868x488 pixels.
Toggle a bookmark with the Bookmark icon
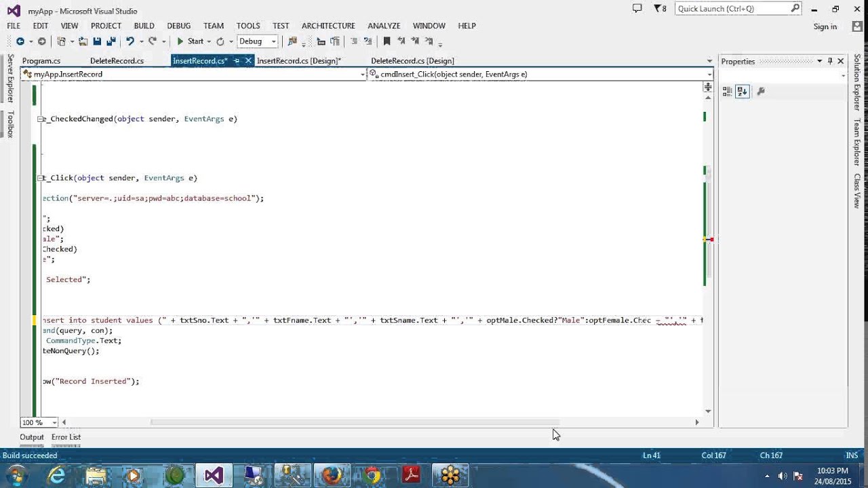(x=387, y=41)
